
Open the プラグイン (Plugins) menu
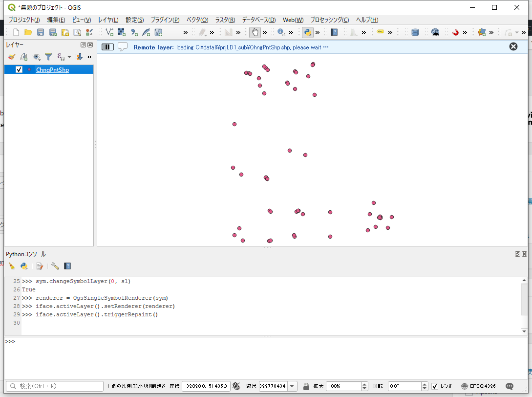(165, 20)
